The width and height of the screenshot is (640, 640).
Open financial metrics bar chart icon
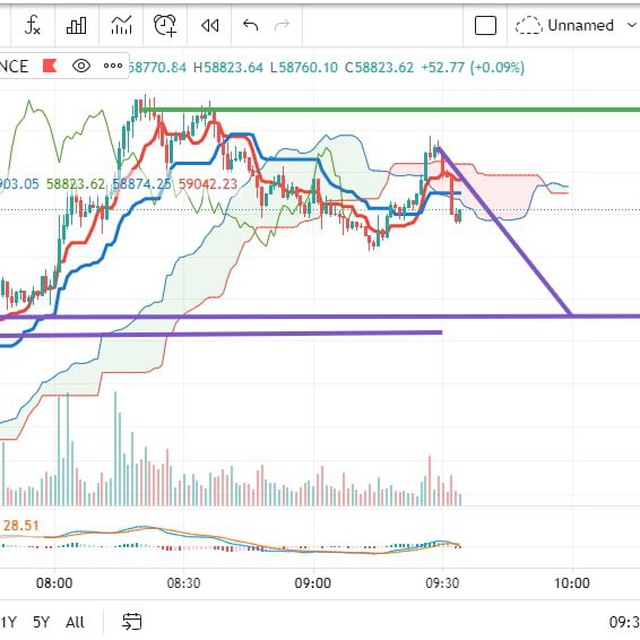pyautogui.click(x=76, y=25)
